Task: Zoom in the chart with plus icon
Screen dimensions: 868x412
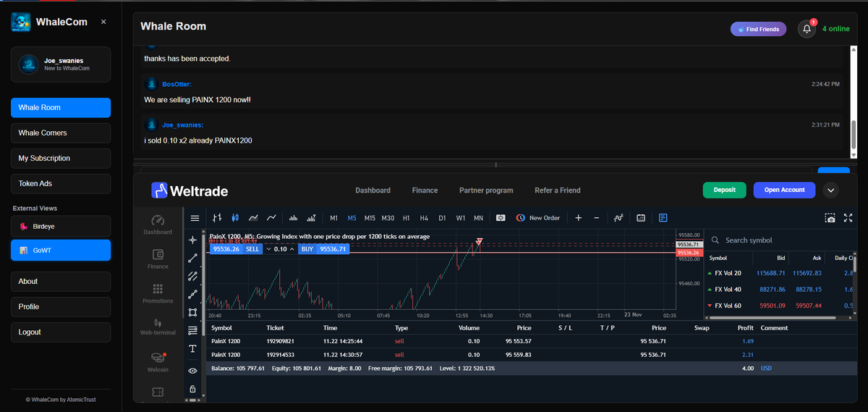Action: [579, 218]
